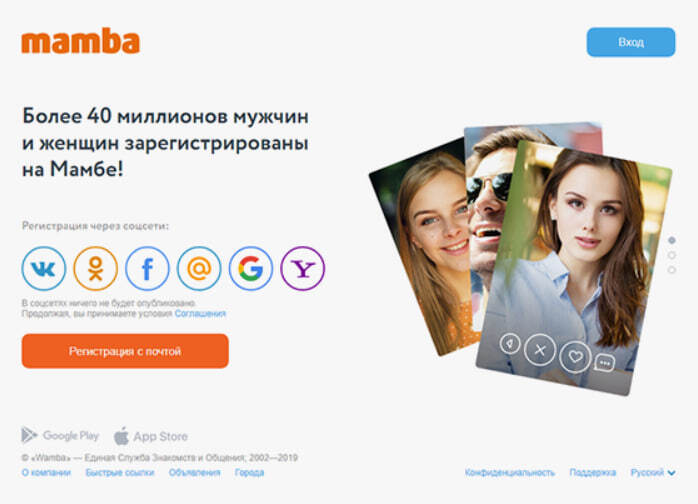Switch to the third carousel dot
This screenshot has height=504, width=698.
point(672,270)
